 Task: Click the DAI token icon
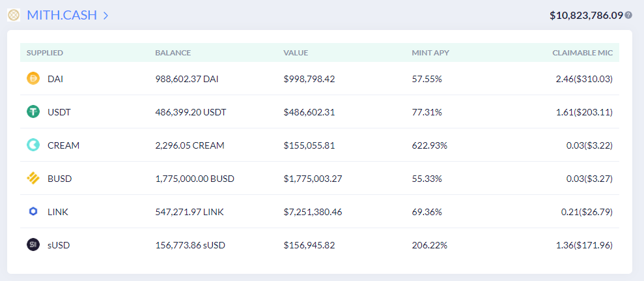pyautogui.click(x=33, y=78)
